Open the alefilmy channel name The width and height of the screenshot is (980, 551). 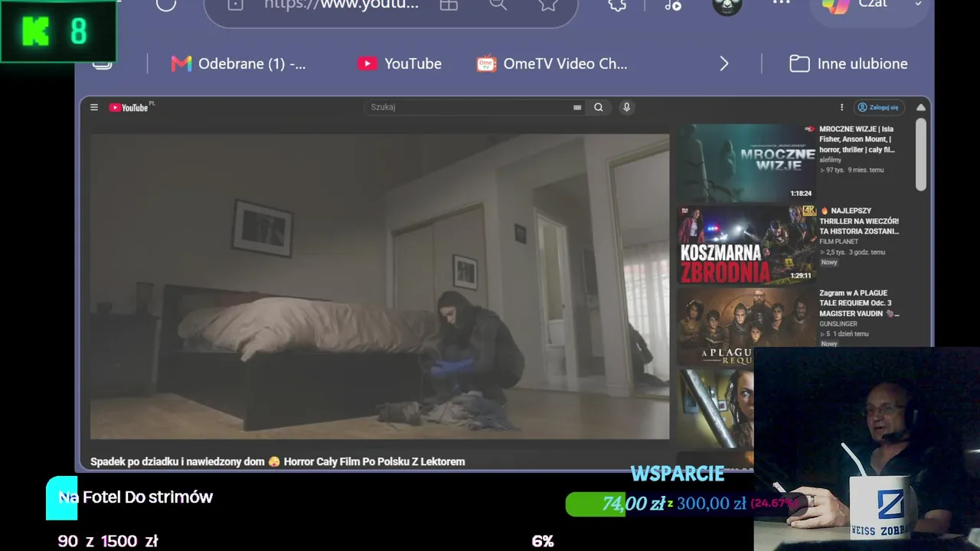(x=831, y=160)
